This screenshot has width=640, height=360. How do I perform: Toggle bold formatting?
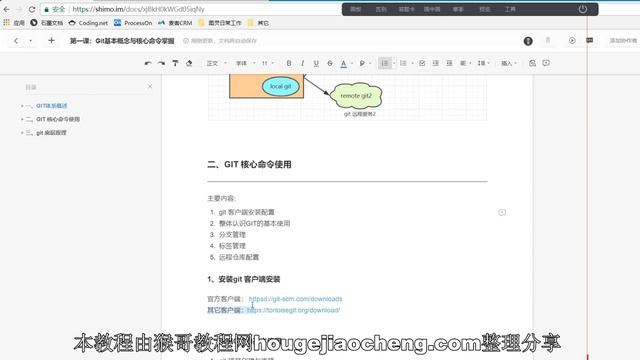pyautogui.click(x=289, y=63)
